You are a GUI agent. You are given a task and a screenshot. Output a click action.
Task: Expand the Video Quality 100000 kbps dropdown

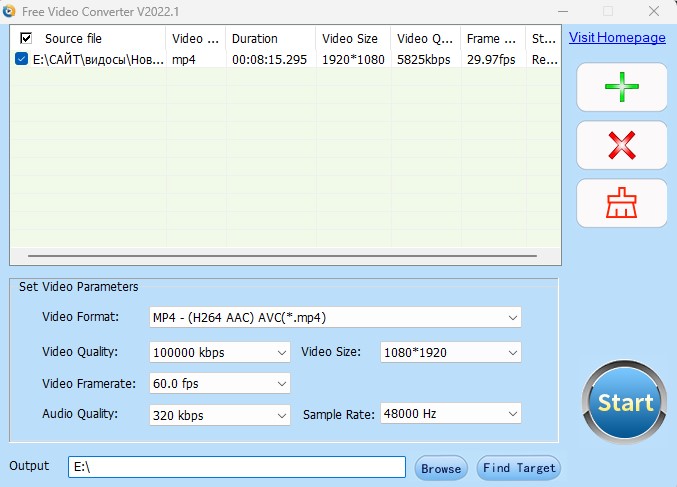pos(219,352)
